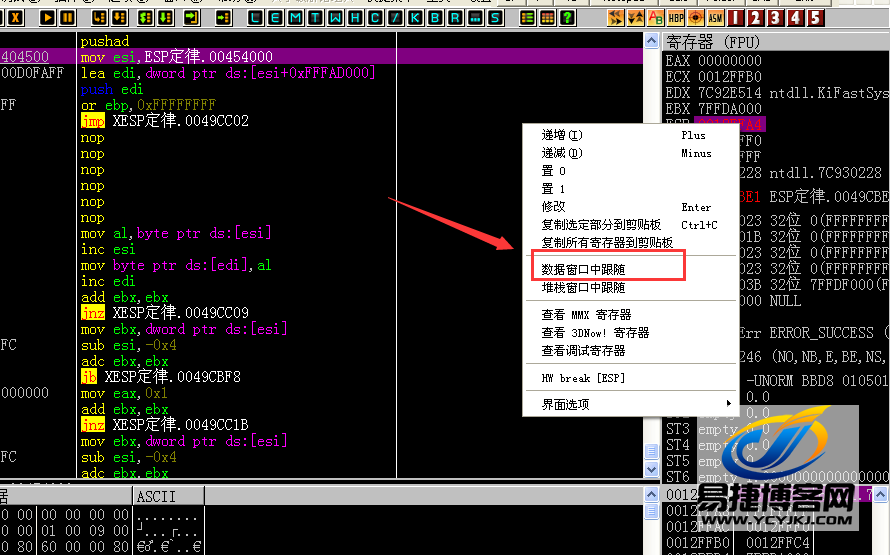The width and height of the screenshot is (890, 555).
Task: Choose 堆栈窗口中跟随 from the context menu
Action: point(583,287)
